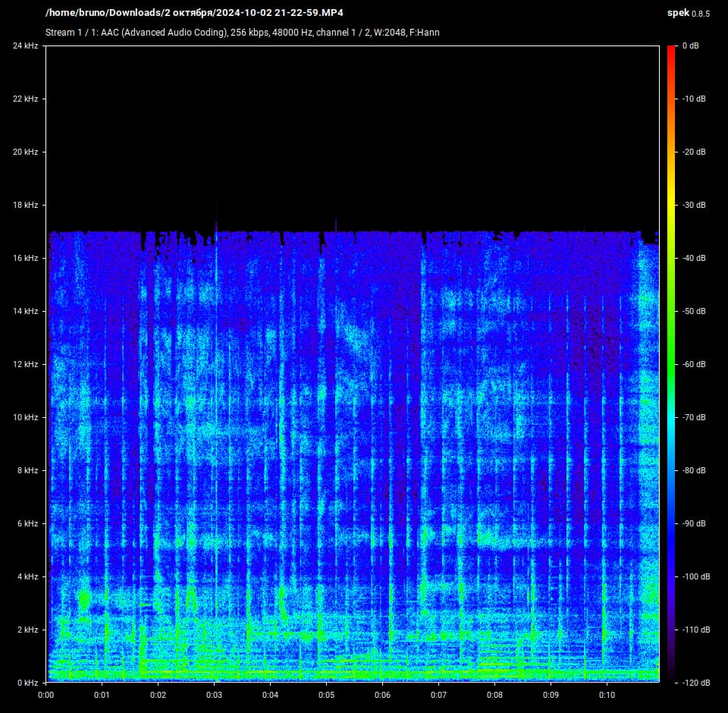Viewport: 728px width, 713px height.
Task: Click the 24 kHz frequency label
Action: click(25, 46)
